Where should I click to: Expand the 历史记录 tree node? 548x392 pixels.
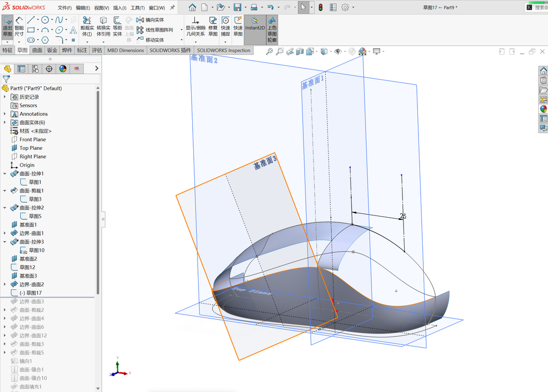(5, 97)
